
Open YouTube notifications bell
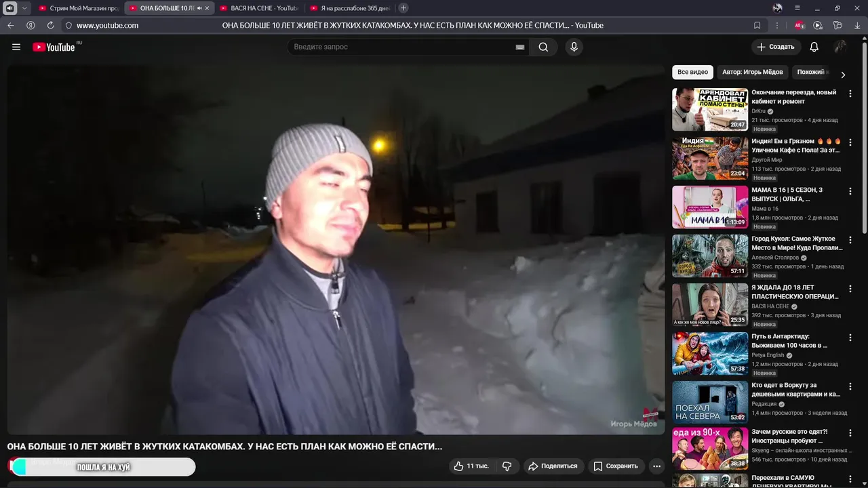[814, 47]
